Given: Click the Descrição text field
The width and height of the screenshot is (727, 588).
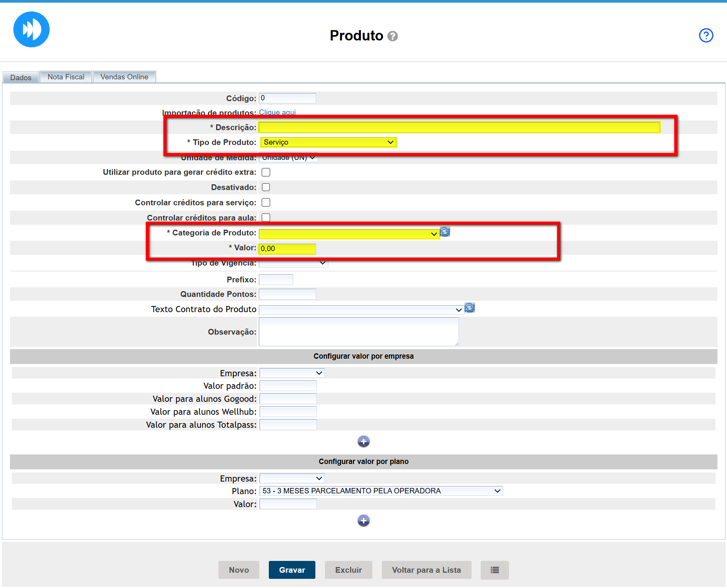Looking at the screenshot, I should (459, 127).
